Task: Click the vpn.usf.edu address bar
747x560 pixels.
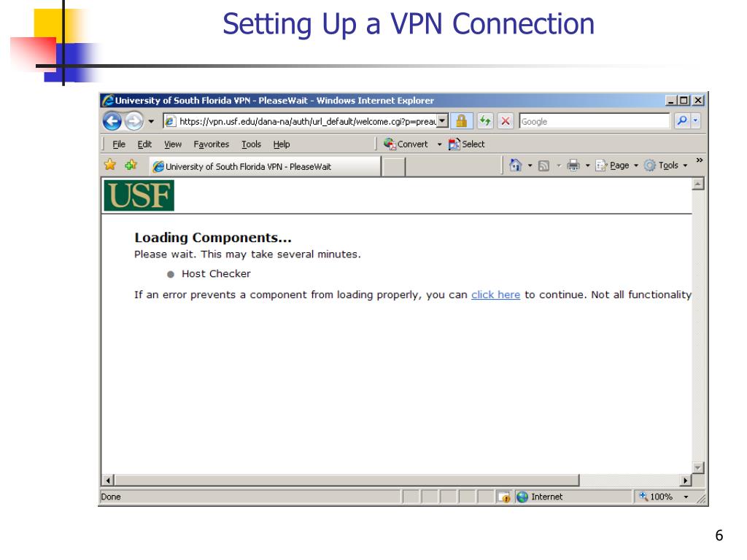Action: [x=300, y=122]
